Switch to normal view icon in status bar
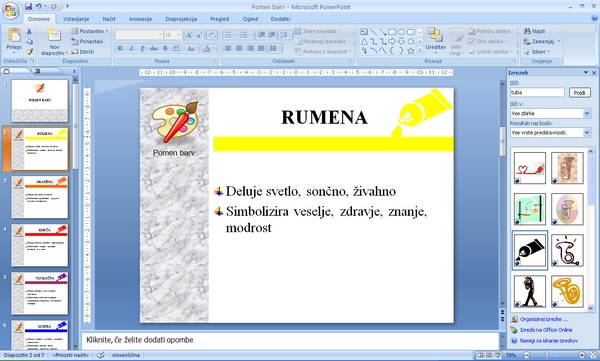This screenshot has height=361, width=600. (481, 355)
